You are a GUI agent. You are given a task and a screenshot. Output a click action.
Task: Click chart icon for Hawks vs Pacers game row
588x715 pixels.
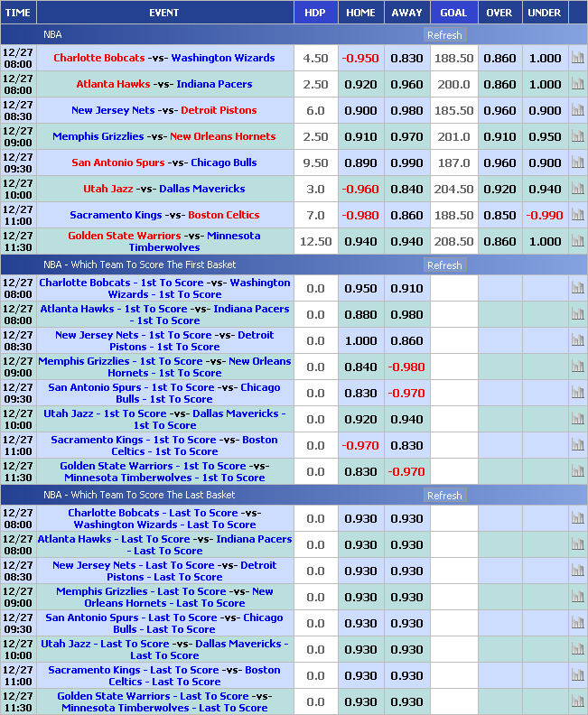pyautogui.click(x=577, y=84)
